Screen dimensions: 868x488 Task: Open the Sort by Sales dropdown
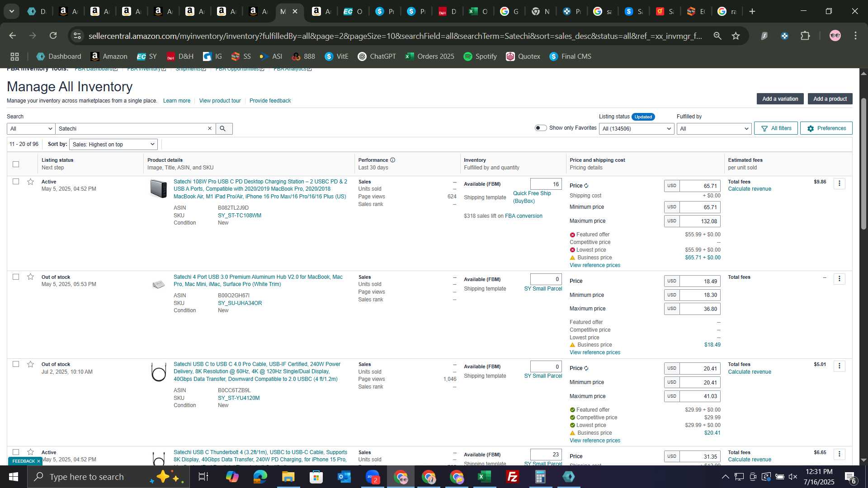pos(113,145)
